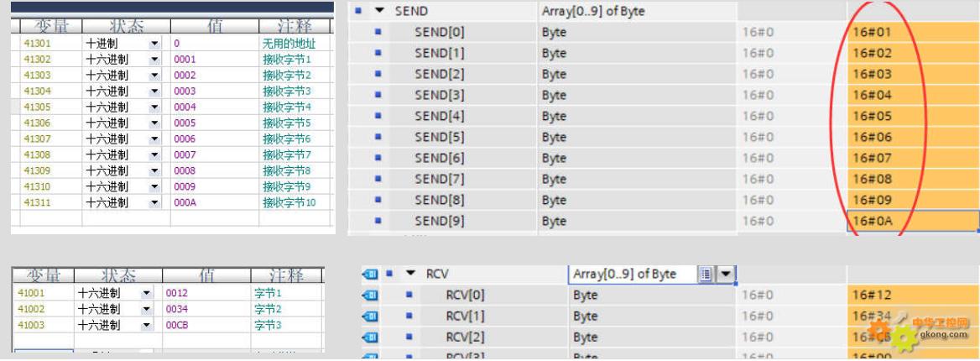Click the tag icon left of RCV[2]
Screen dimensions: 980x361
(370, 337)
